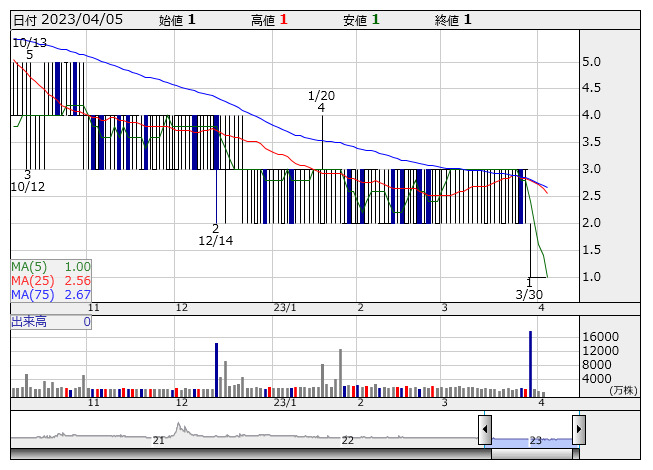The width and height of the screenshot is (653, 470).
Task: Click the 10/13 high marker of 5
Action: point(30,48)
